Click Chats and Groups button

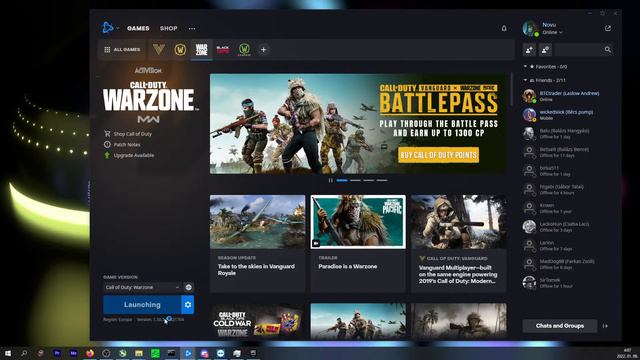pos(560,326)
